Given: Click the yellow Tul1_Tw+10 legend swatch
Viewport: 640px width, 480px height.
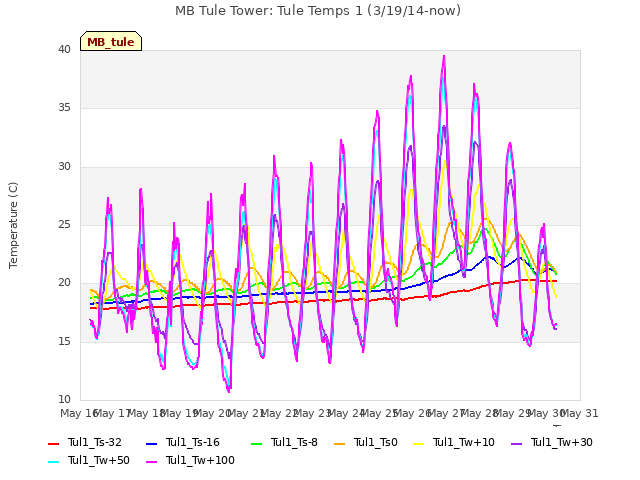Looking at the screenshot, I should coord(419,443).
